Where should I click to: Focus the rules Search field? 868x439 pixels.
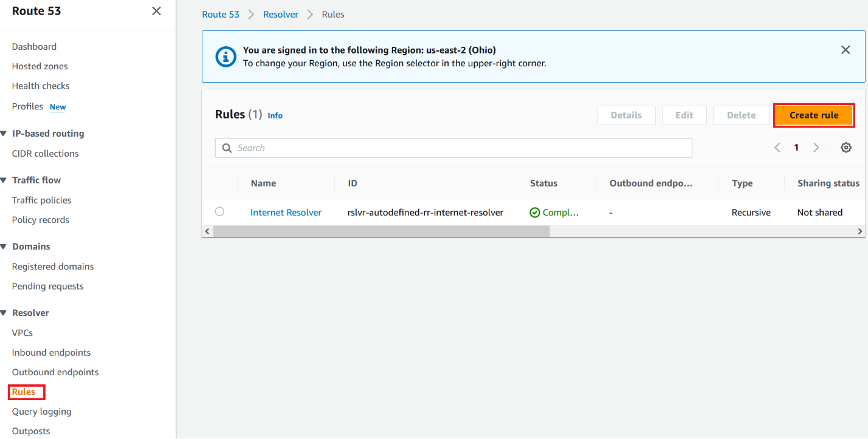[453, 148]
